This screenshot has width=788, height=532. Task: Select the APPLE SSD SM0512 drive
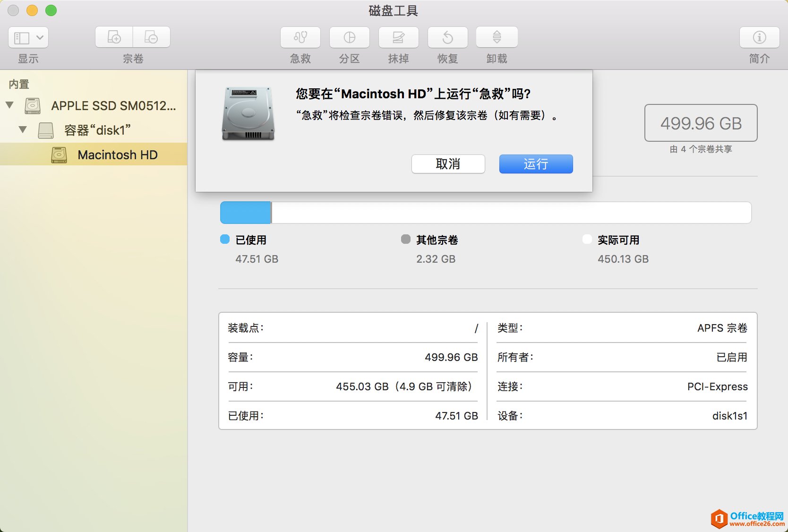[94, 106]
